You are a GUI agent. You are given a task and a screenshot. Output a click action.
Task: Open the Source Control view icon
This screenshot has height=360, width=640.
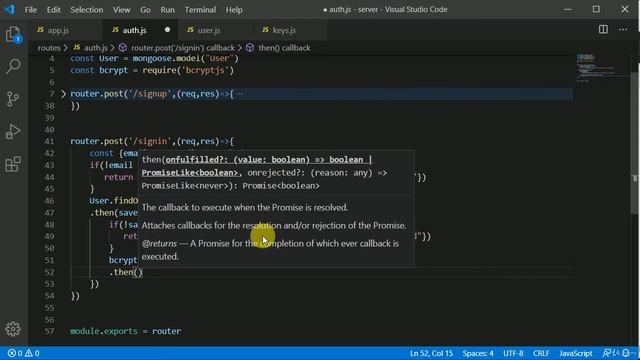pos(13,99)
